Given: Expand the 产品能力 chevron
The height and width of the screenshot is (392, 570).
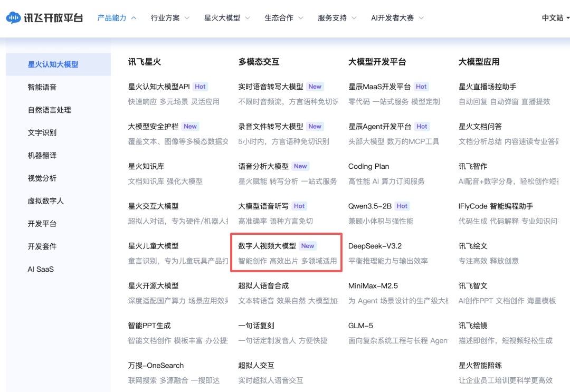Looking at the screenshot, I should point(134,18).
